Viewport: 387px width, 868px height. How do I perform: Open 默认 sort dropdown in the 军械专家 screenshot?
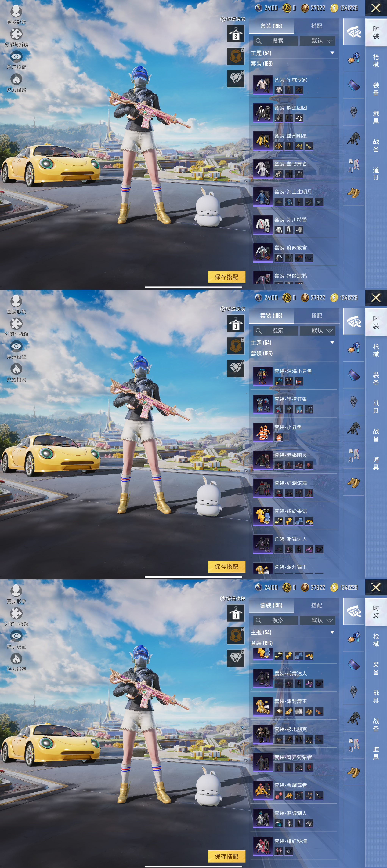[317, 41]
